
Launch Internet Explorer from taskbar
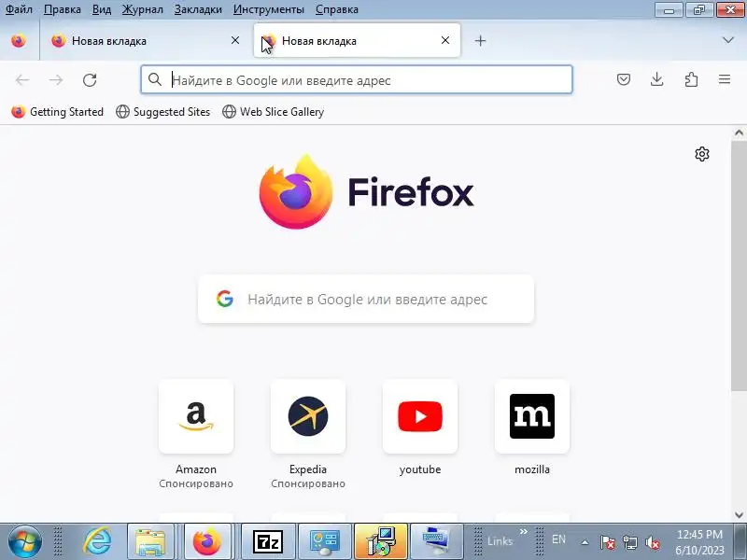click(98, 541)
